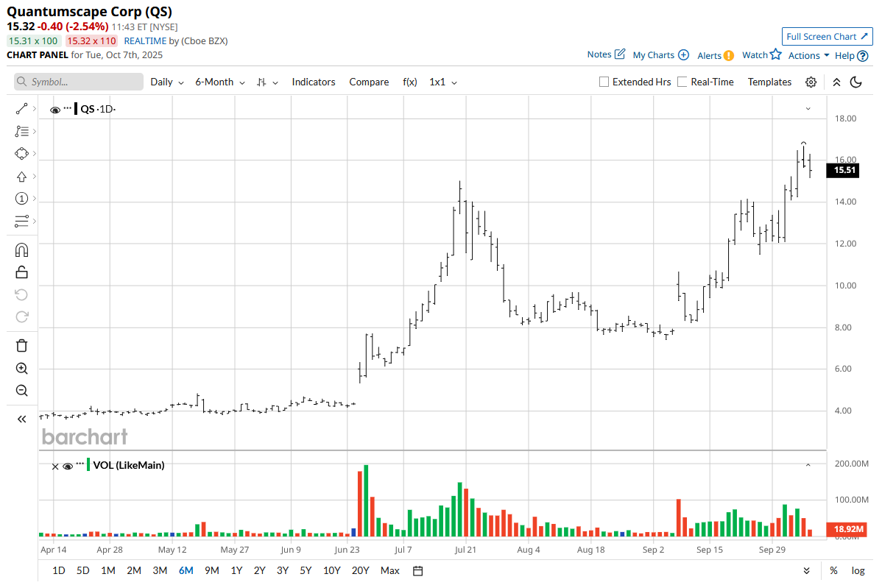Select the trend line drawing tool
The image size is (882, 588).
point(21,108)
